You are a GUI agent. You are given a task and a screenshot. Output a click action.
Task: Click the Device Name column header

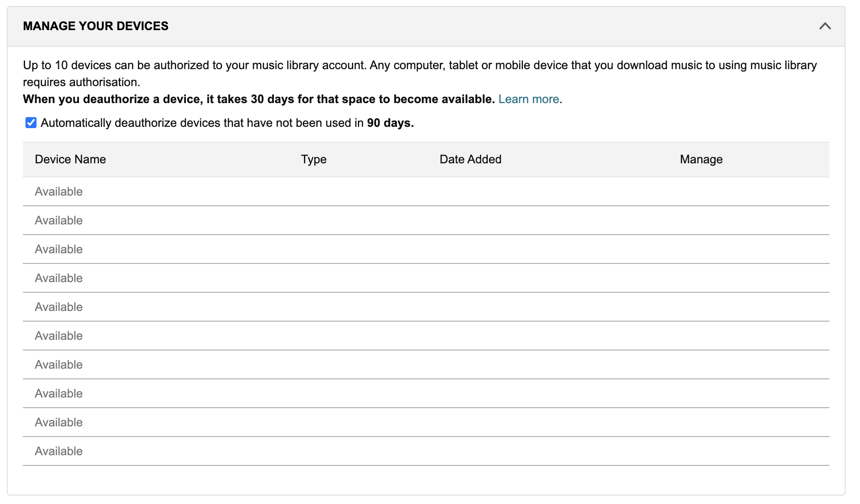70,160
